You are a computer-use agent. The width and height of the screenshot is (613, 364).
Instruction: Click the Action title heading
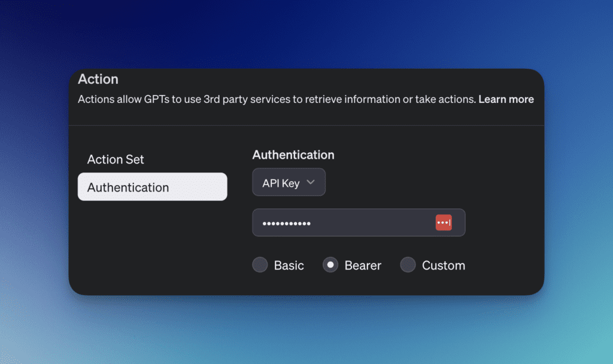coord(98,79)
